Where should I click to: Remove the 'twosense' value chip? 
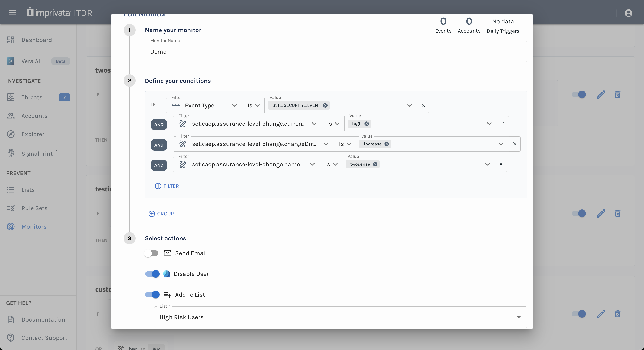[x=375, y=164]
